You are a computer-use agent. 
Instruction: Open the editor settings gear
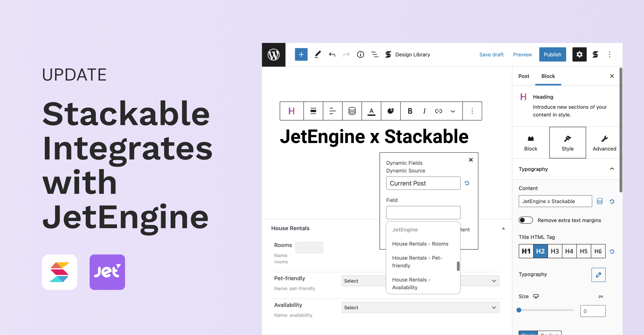(579, 54)
